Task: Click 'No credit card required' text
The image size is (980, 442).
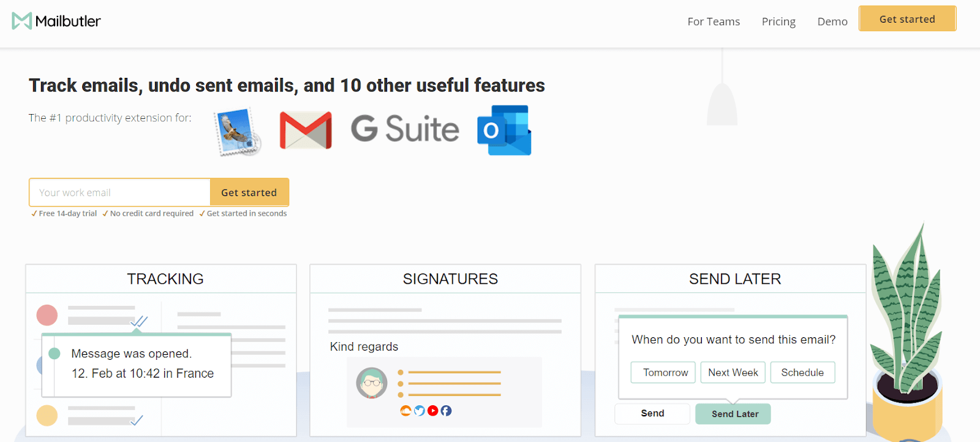Action: 152,213
